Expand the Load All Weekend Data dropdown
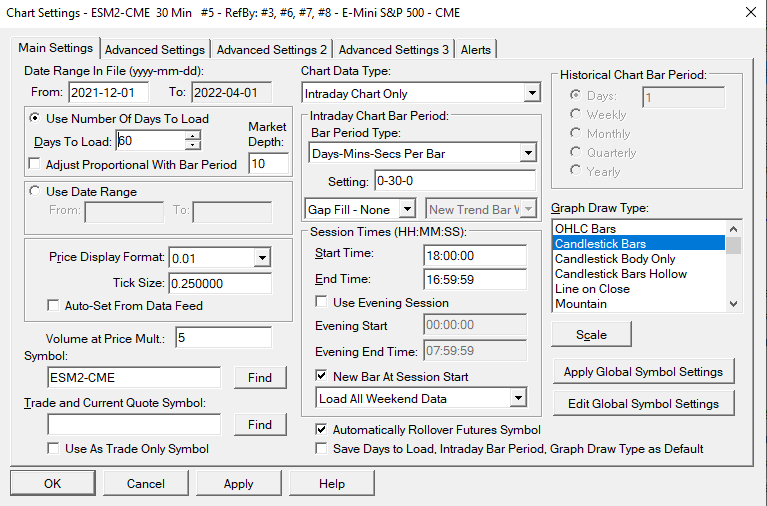767x506 pixels. [x=518, y=398]
